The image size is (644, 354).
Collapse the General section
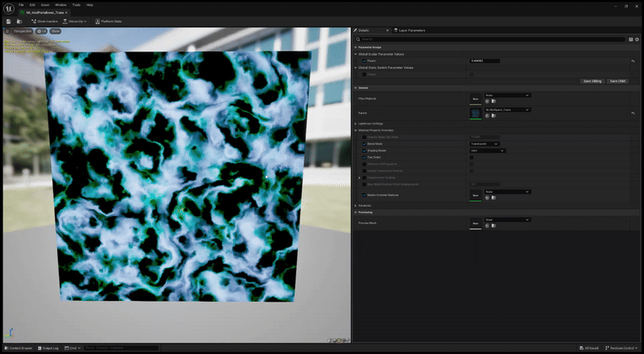[356, 88]
